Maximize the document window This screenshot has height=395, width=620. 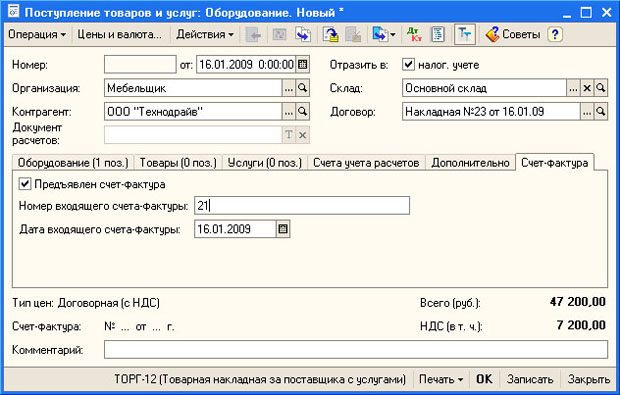click(x=586, y=12)
